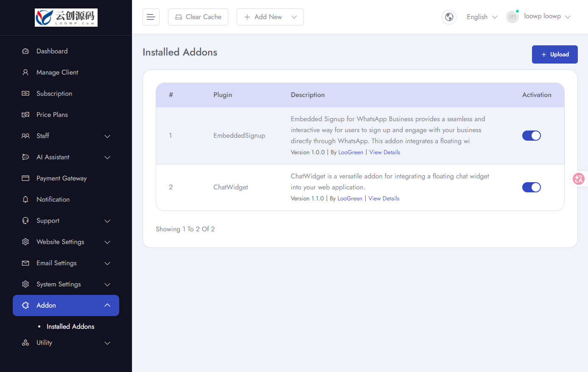
Task: Click the LooGreen author link for EmbeddedSignup
Action: tap(351, 152)
